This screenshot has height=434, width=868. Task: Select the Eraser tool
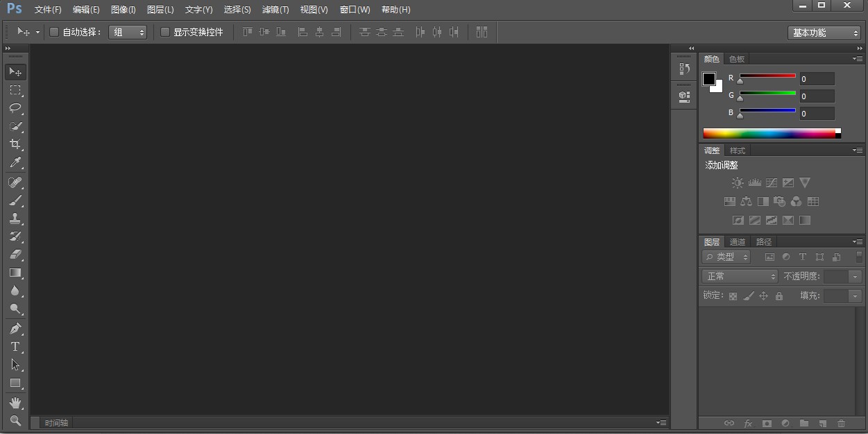[15, 254]
